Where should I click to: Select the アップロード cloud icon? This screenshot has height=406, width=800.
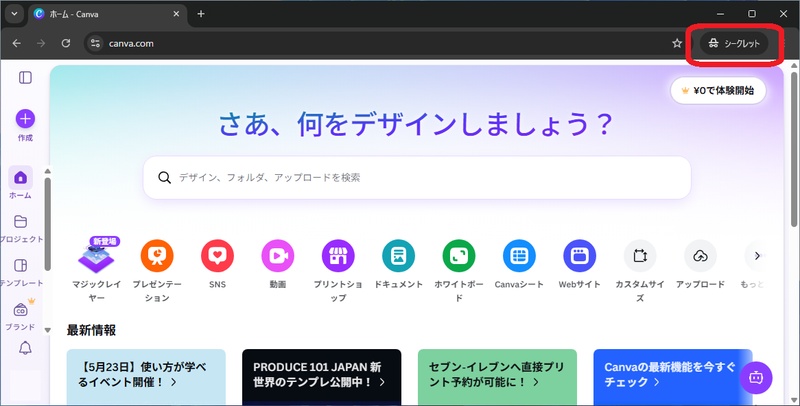click(700, 256)
